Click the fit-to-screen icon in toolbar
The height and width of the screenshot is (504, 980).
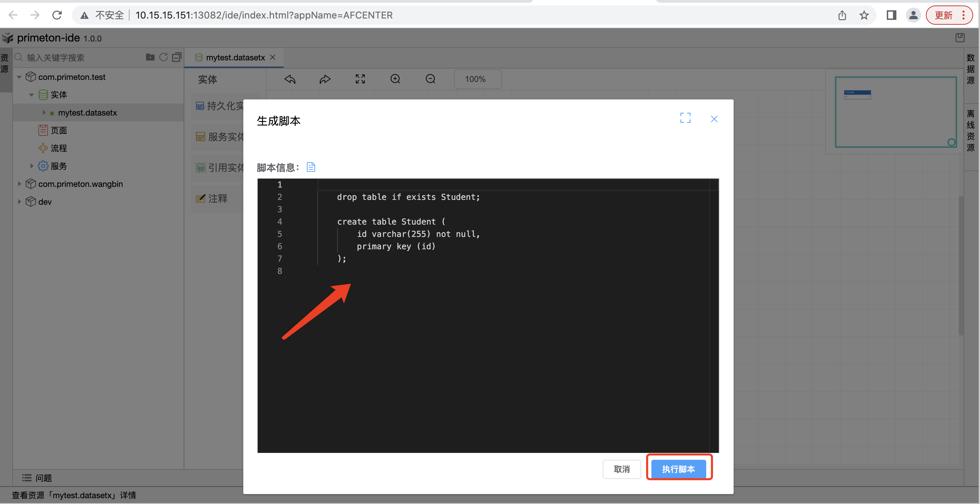[360, 79]
